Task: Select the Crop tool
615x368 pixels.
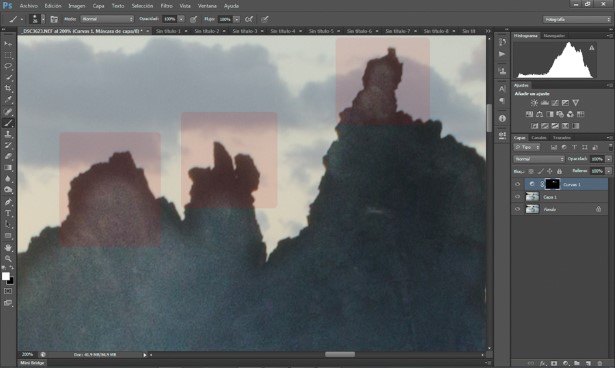Action: (x=8, y=89)
